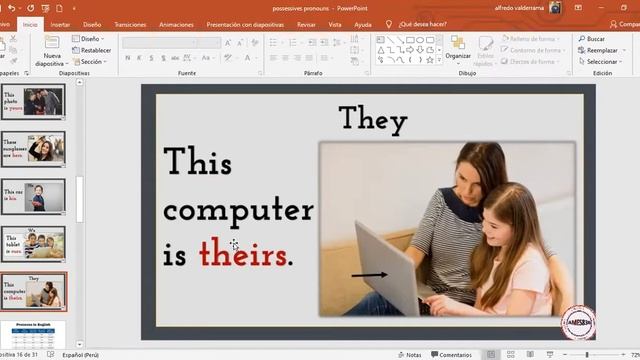640x360 pixels.
Task: Open the Insertar ribbon tab
Action: (60, 24)
